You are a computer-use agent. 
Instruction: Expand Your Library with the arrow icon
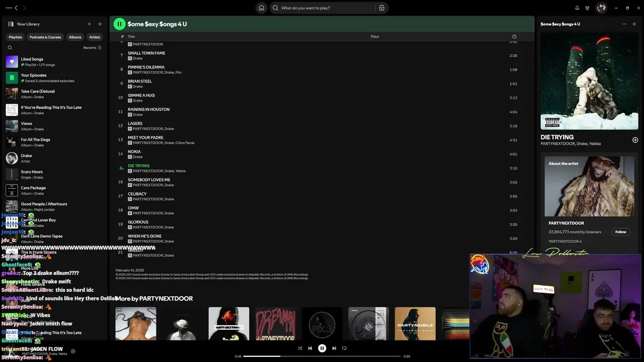point(99,24)
